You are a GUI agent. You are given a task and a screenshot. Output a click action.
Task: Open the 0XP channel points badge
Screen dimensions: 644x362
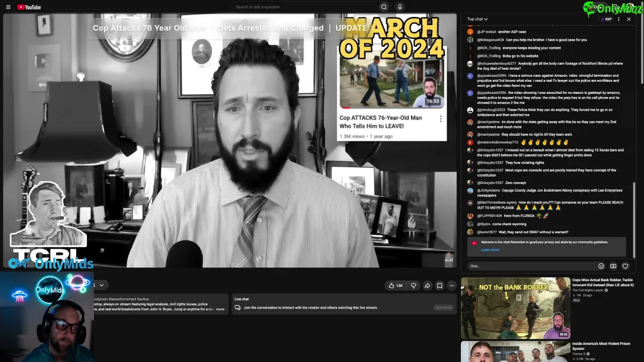coord(606,19)
